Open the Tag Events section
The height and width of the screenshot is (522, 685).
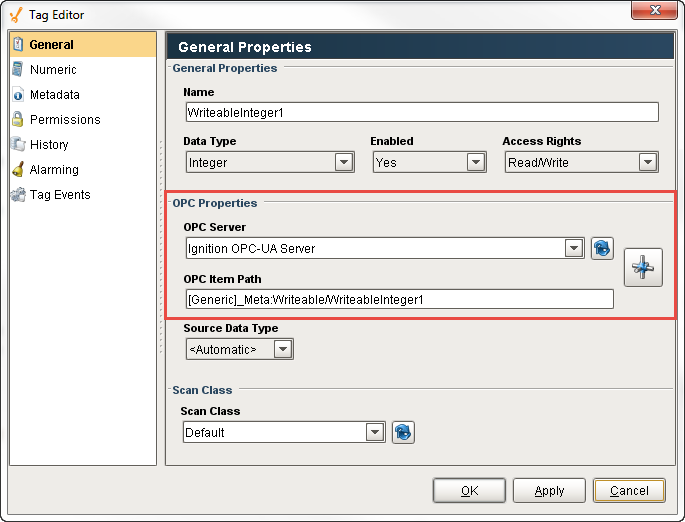coord(60,194)
